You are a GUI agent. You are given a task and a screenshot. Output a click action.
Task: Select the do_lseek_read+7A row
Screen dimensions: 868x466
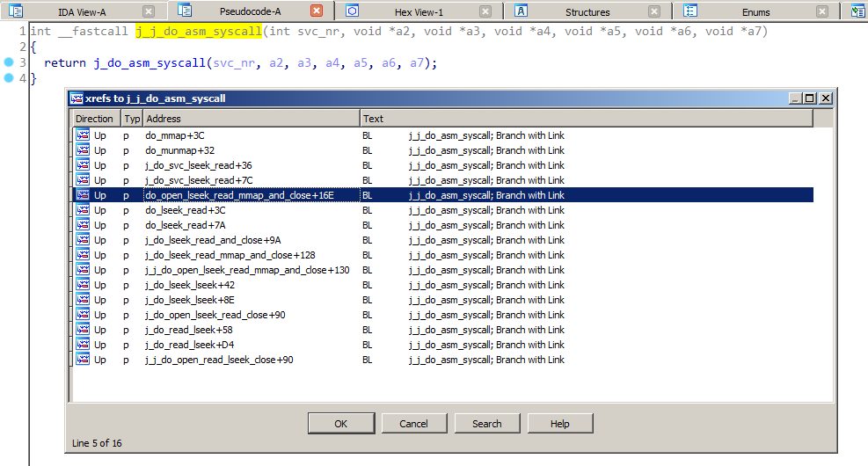pos(443,225)
